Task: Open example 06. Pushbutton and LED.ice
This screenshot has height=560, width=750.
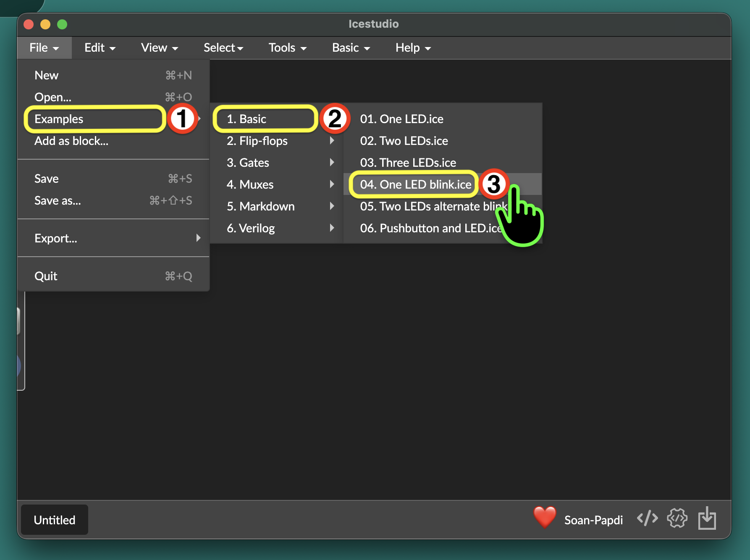Action: pyautogui.click(x=443, y=228)
